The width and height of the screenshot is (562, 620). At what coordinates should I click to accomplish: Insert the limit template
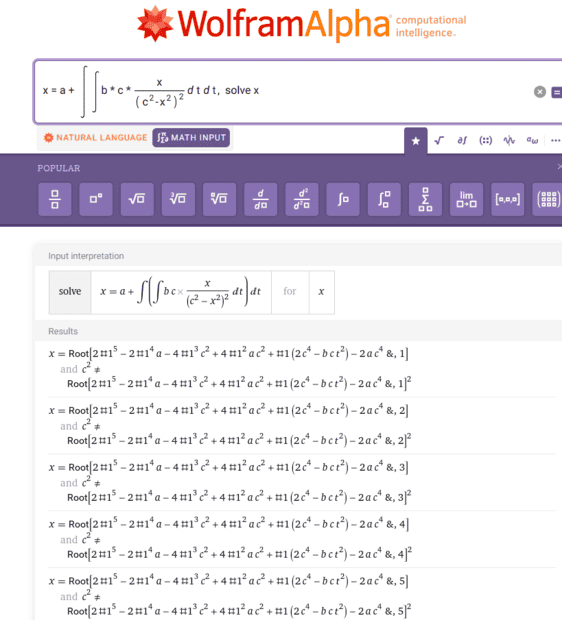[x=466, y=199]
